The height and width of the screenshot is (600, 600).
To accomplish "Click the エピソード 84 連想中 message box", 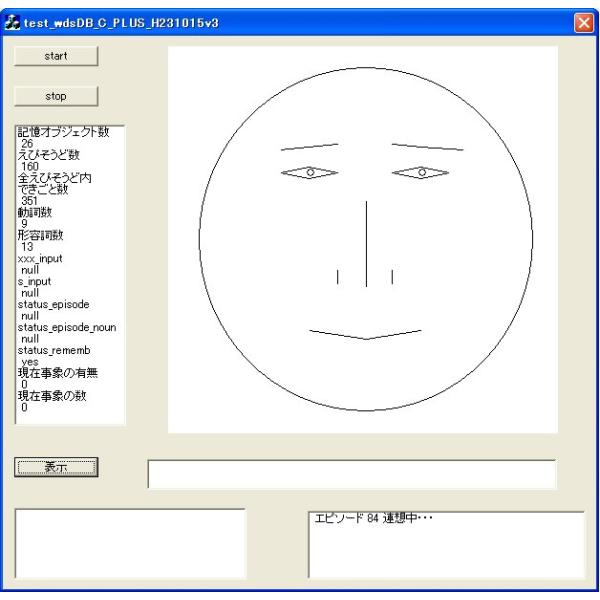I will pos(446,544).
